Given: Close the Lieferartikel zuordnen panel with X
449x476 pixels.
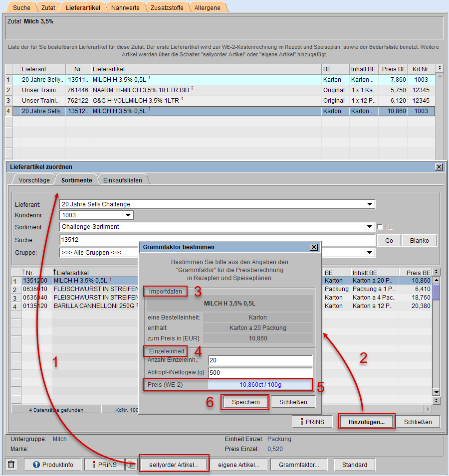Looking at the screenshot, I should coord(439,166).
